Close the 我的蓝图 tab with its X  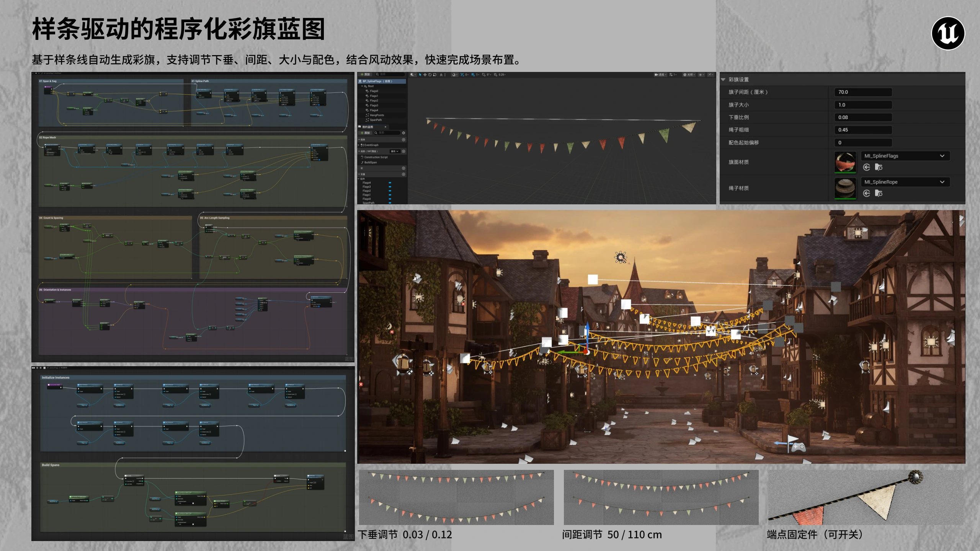click(x=385, y=127)
